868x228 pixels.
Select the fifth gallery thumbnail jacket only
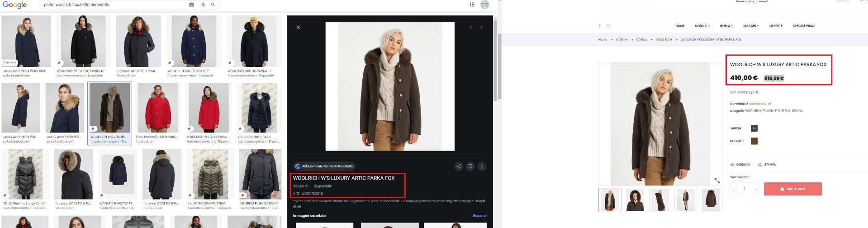pos(711,200)
